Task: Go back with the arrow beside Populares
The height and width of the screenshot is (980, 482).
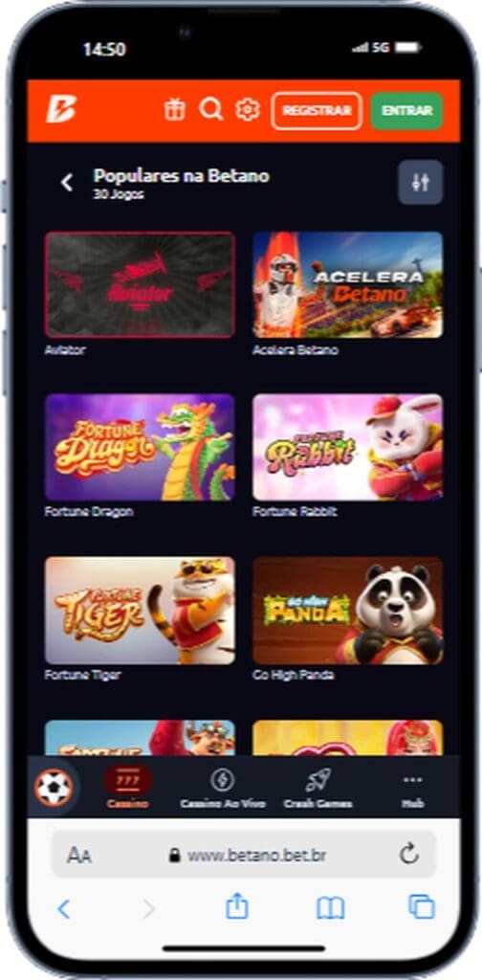Action: click(x=67, y=183)
